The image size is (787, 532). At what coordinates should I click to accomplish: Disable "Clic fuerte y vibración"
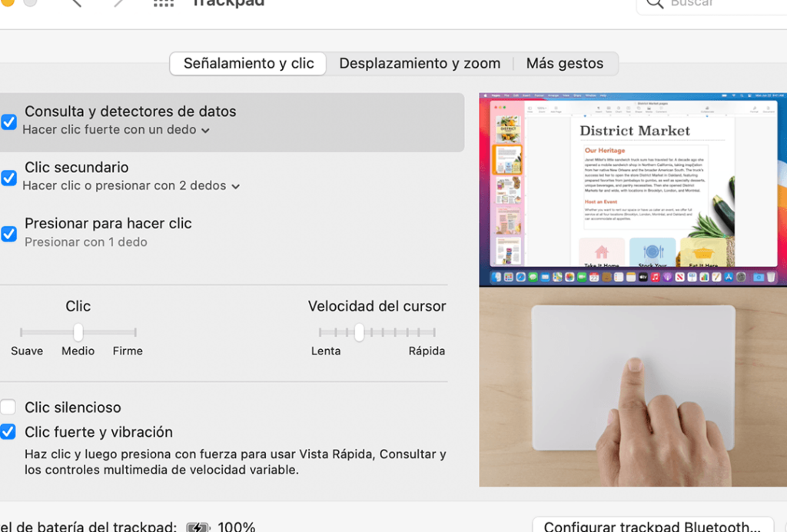click(10, 432)
